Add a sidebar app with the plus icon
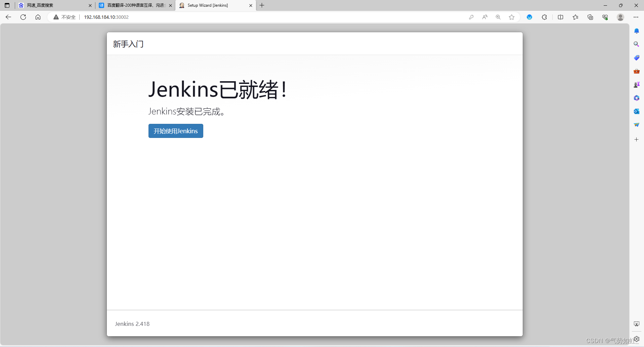 pyautogui.click(x=637, y=139)
